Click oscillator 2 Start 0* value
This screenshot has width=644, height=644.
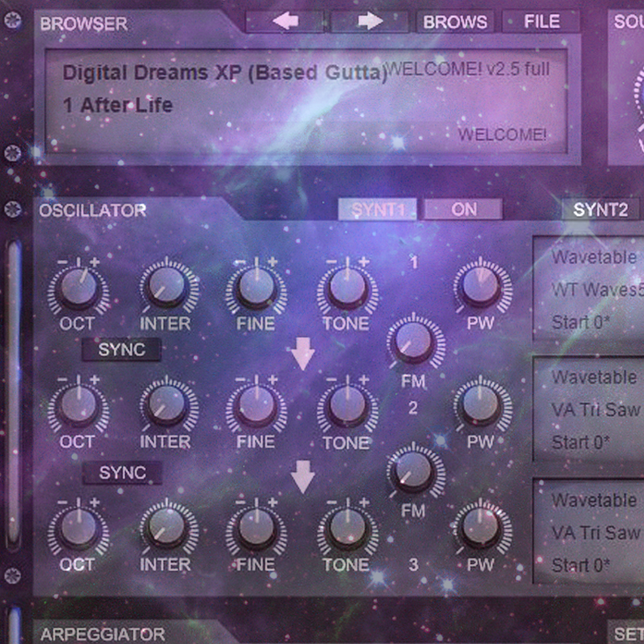pyautogui.click(x=581, y=442)
